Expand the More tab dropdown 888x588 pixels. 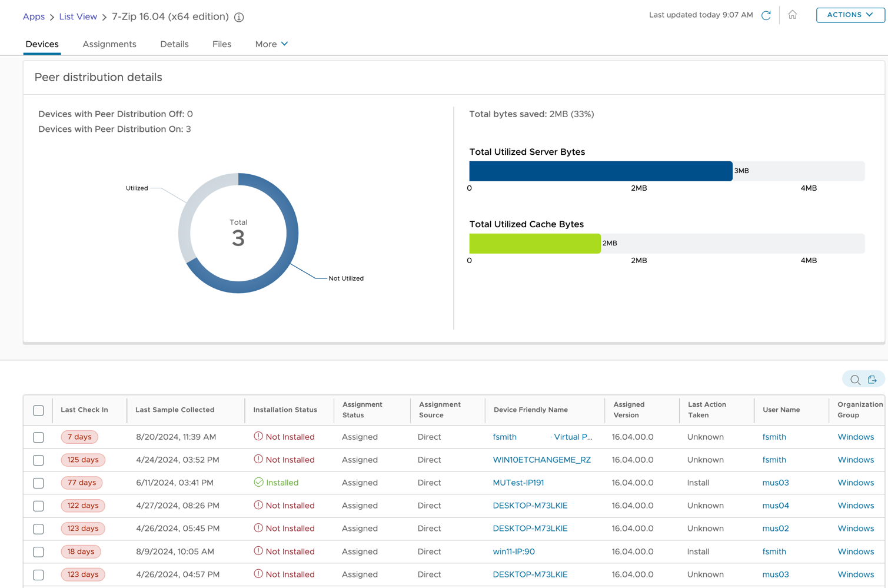[271, 44]
